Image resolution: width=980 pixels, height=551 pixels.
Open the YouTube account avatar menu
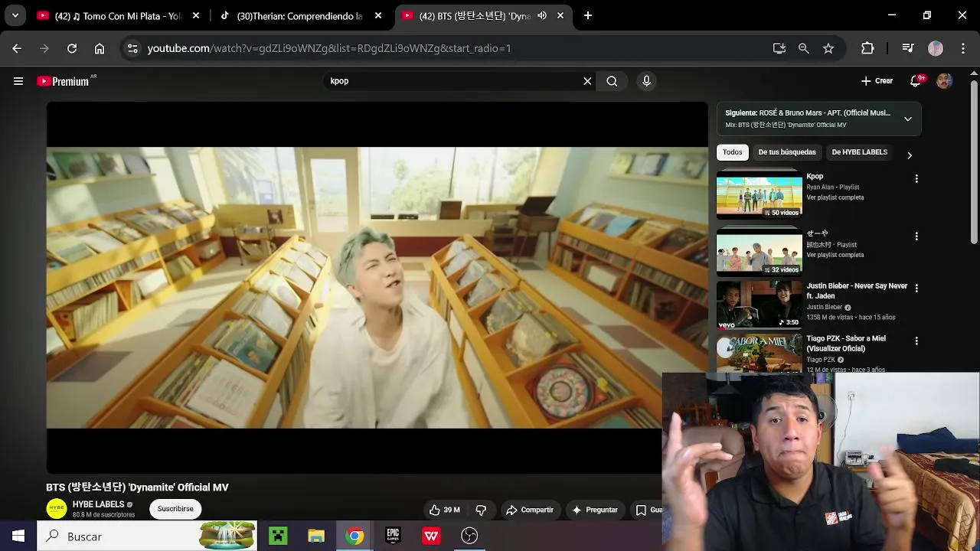pos(945,81)
